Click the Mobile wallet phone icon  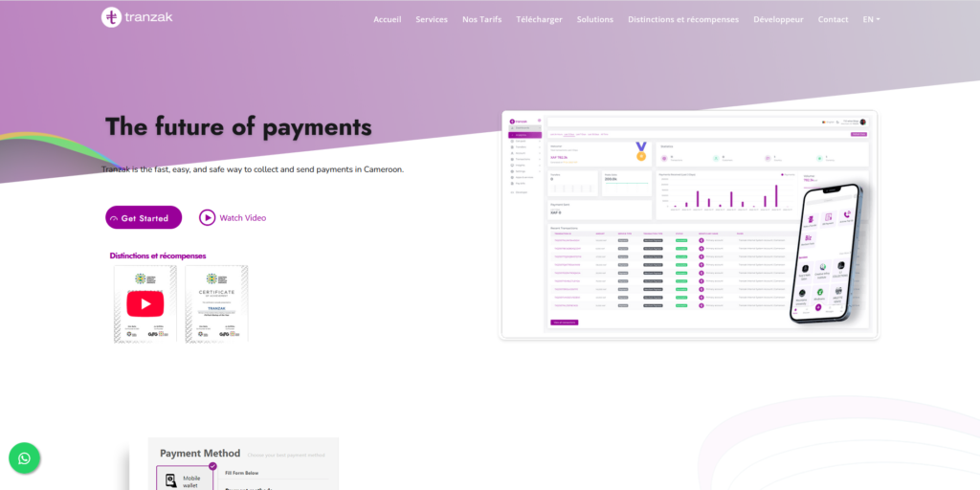[x=170, y=480]
